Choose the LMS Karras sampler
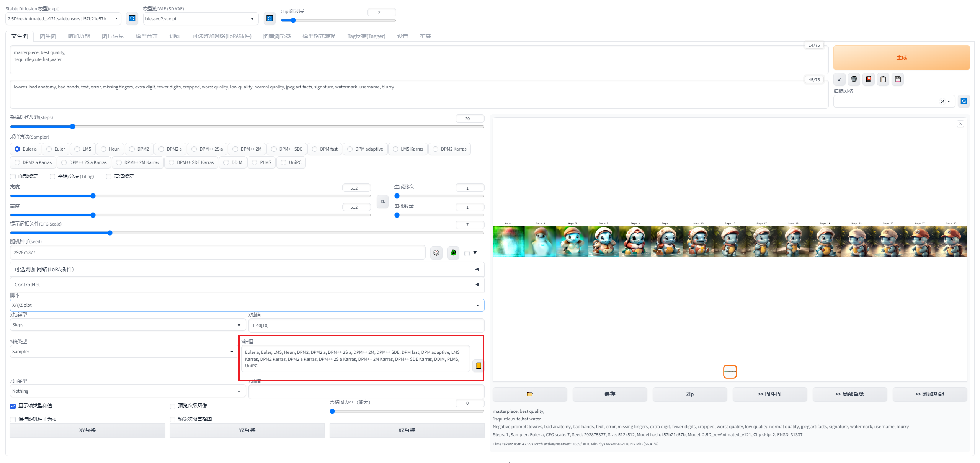The image size is (980, 463). (x=408, y=149)
